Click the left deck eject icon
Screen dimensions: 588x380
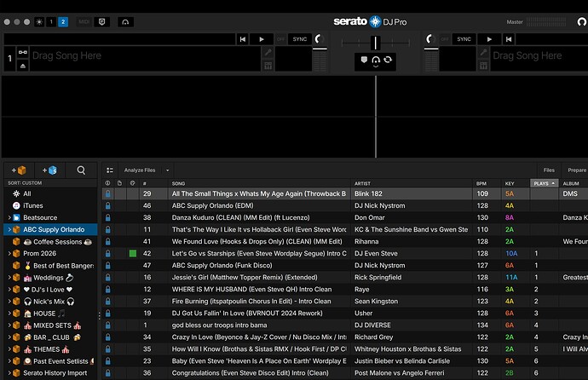[x=23, y=66]
